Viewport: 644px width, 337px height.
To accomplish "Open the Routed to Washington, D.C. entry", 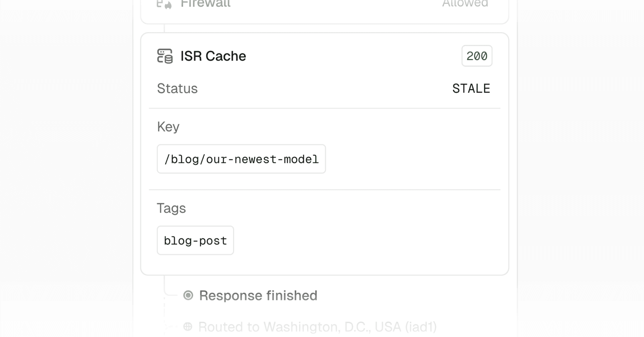I will click(x=317, y=327).
